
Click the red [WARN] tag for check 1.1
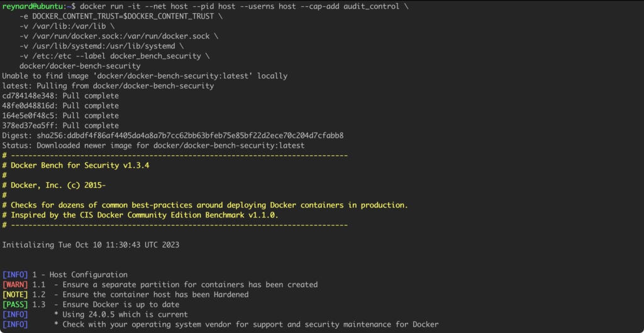pos(15,284)
